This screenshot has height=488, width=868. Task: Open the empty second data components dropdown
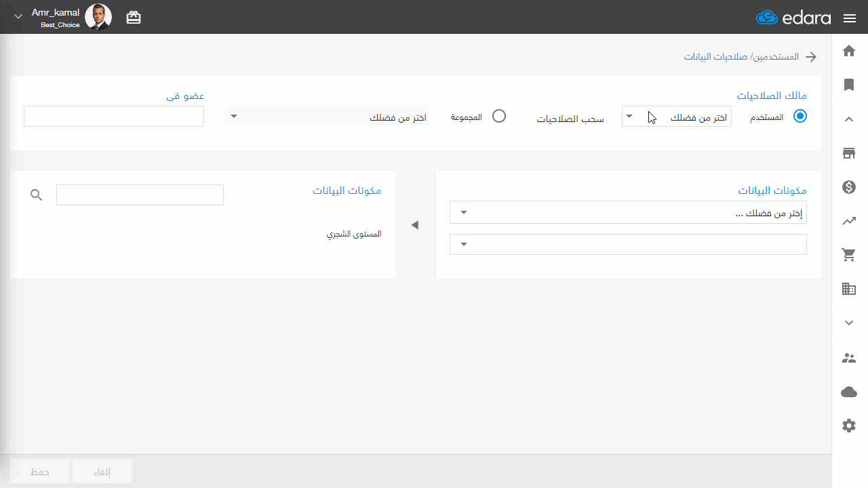point(628,244)
